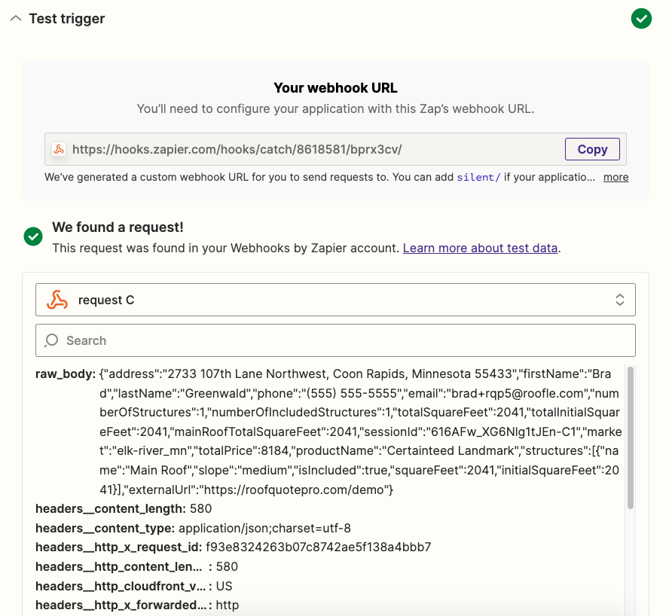Select the headers__http_cloudfront_v... row
Viewport: 672px width, 616px height.
pyautogui.click(x=133, y=586)
